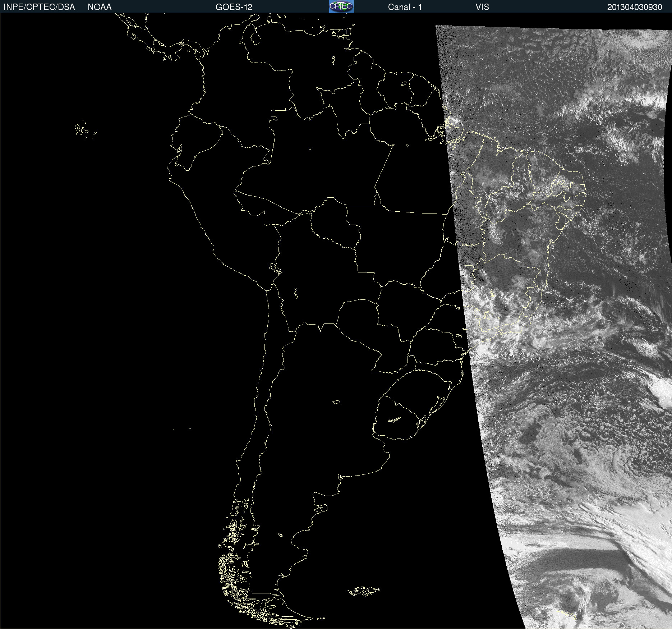Select the VIS band label

[482, 7]
